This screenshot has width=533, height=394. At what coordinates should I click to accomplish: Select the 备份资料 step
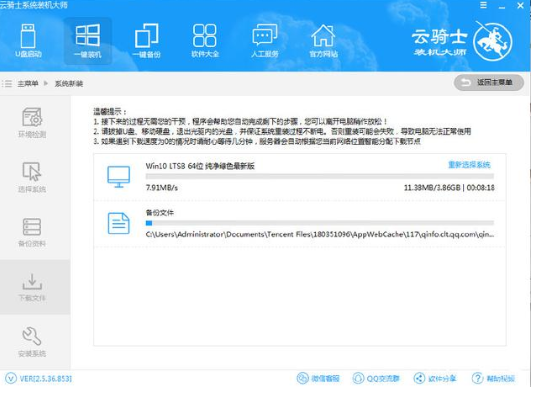(x=32, y=232)
